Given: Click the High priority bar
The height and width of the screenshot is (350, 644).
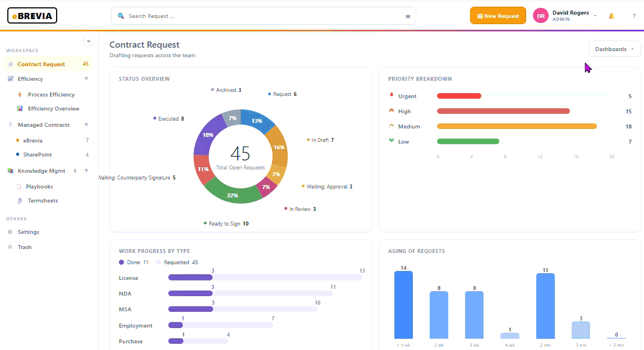Looking at the screenshot, I should point(503,111).
